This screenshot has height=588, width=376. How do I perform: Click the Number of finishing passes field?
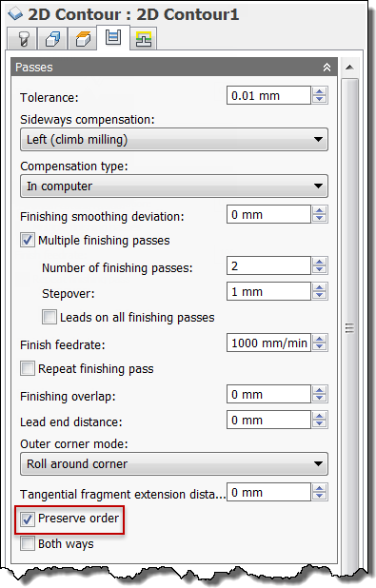[268, 265]
